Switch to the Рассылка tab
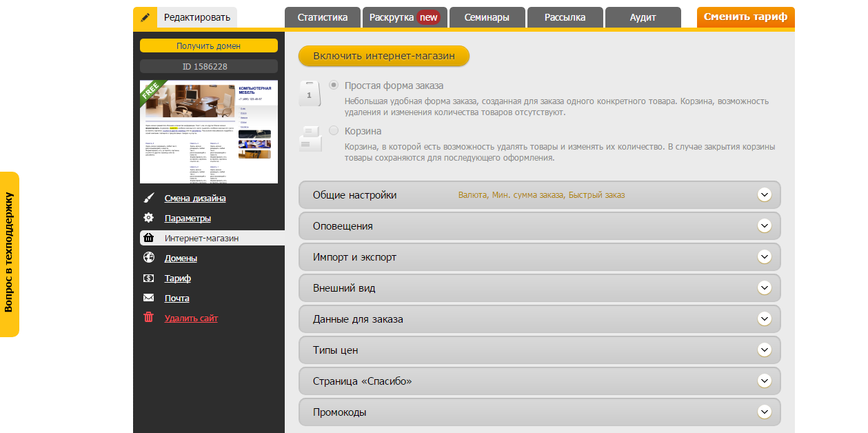This screenshot has width=868, height=433. (x=565, y=17)
